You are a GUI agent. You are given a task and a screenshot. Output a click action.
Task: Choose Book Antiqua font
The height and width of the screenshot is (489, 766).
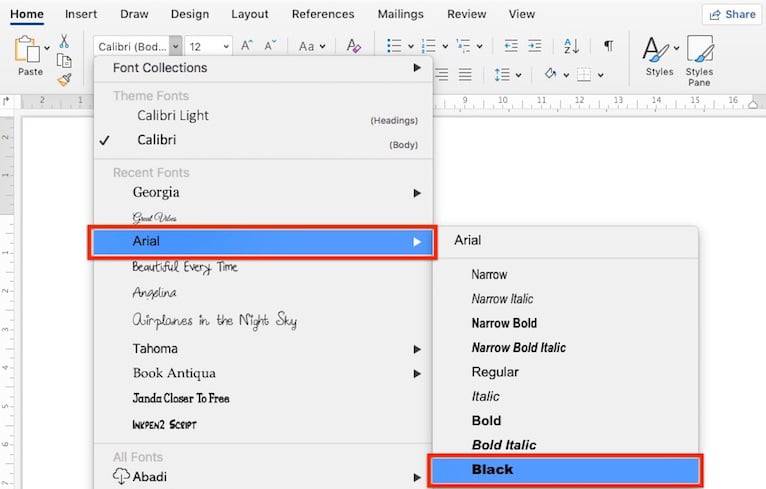pos(263,373)
